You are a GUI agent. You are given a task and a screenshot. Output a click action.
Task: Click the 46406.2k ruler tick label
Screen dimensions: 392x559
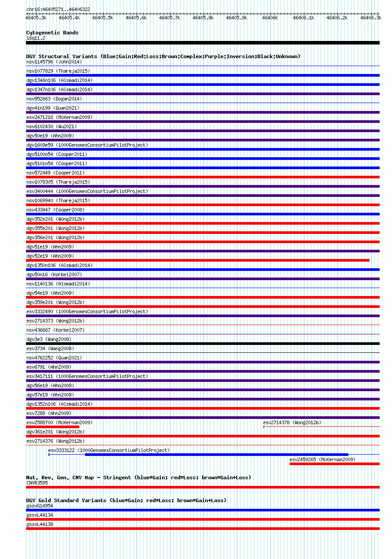pos(337,18)
